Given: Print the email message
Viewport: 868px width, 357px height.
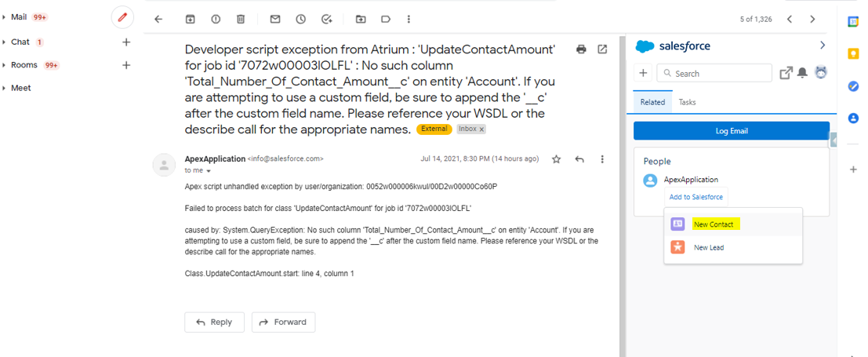Looking at the screenshot, I should point(581,49).
